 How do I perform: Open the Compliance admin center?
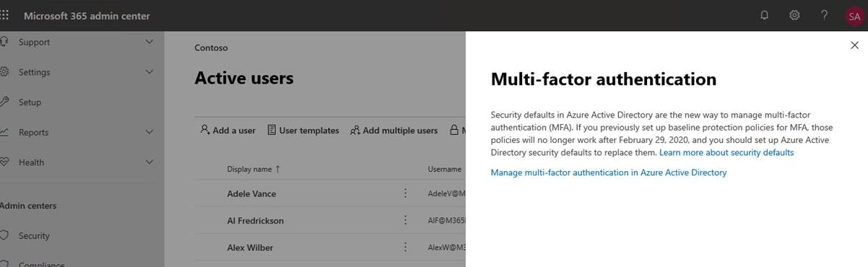point(41,264)
